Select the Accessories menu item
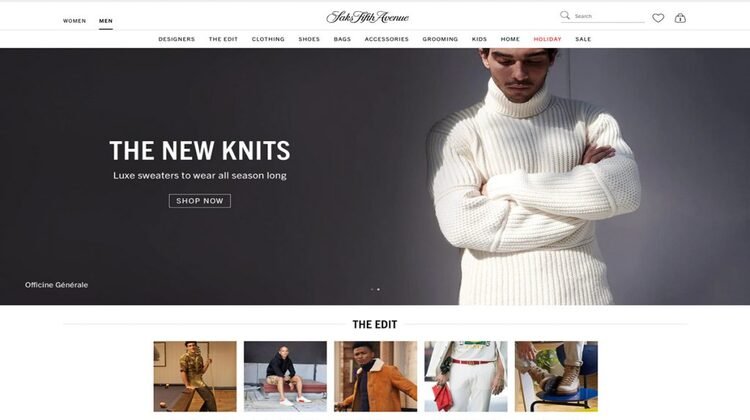 click(386, 39)
